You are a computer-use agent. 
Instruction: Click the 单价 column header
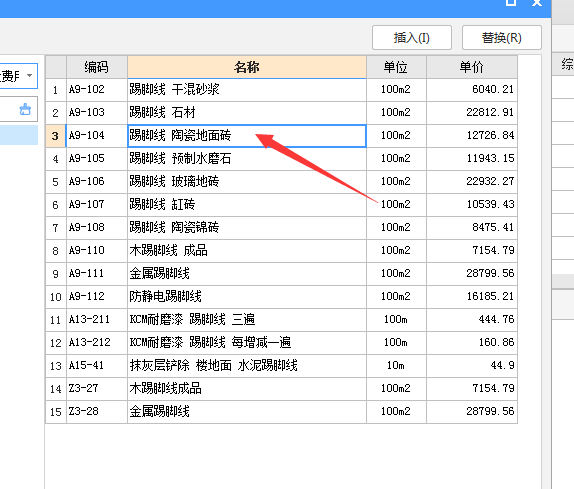pyautogui.click(x=472, y=67)
